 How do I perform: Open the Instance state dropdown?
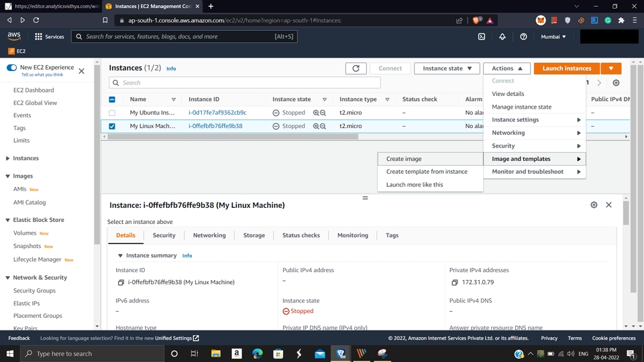[447, 68]
